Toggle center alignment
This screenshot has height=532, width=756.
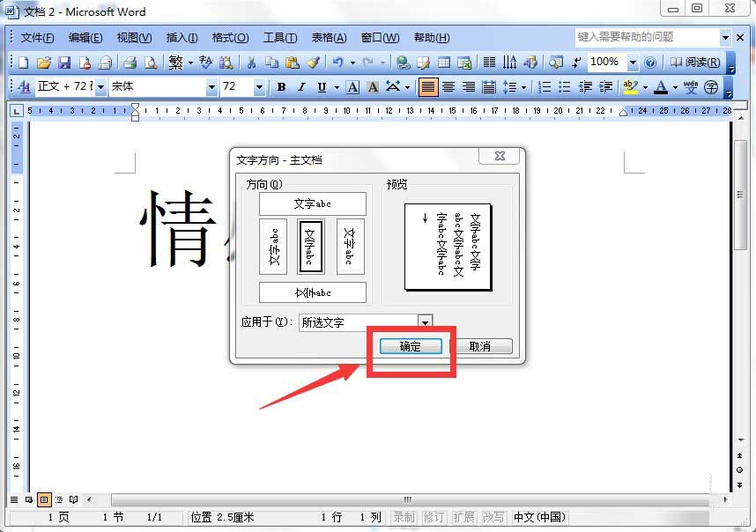pyautogui.click(x=448, y=86)
